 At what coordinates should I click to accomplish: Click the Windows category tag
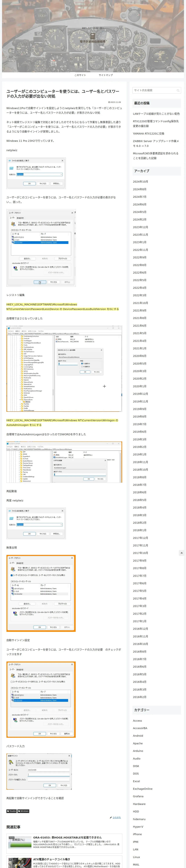(x=23, y=811)
